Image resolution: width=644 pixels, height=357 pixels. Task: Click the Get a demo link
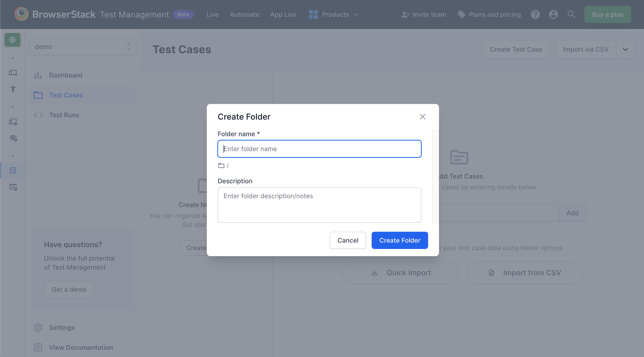69,289
